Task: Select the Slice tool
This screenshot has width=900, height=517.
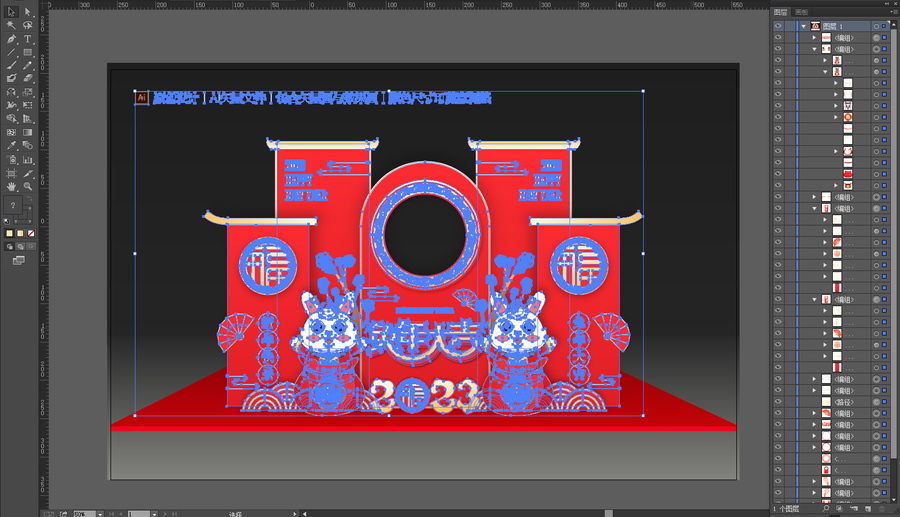Action: [x=27, y=173]
